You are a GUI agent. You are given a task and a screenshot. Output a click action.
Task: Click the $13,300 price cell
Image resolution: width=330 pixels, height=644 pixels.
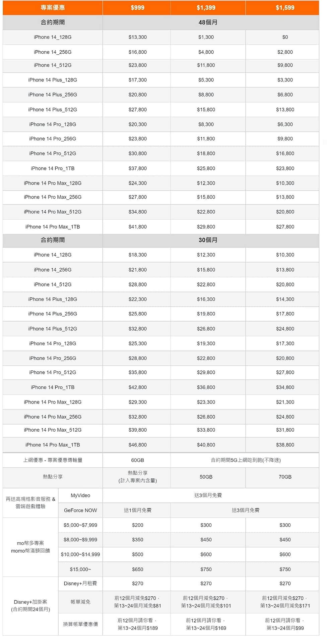point(137,37)
